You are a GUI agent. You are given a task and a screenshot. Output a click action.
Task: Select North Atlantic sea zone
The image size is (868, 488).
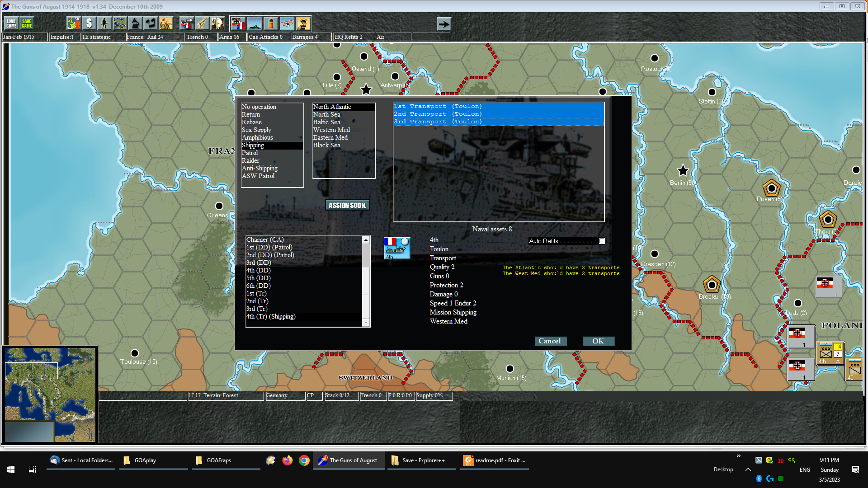point(344,107)
